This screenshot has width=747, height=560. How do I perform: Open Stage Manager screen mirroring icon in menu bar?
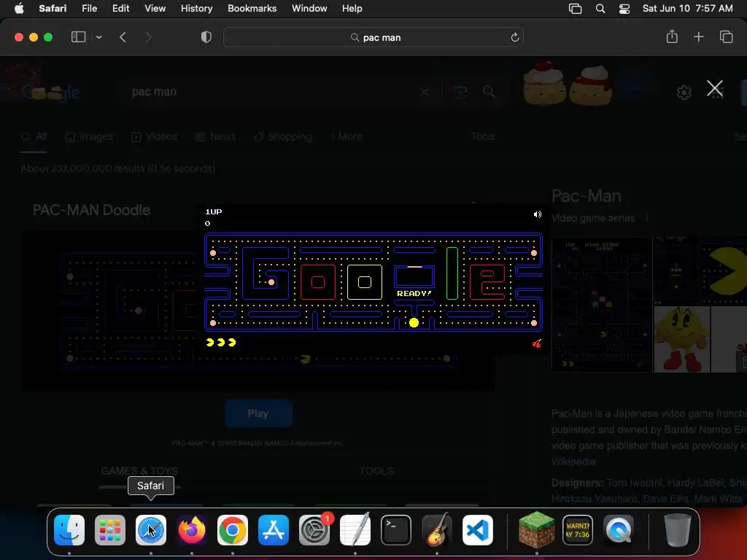(x=575, y=9)
